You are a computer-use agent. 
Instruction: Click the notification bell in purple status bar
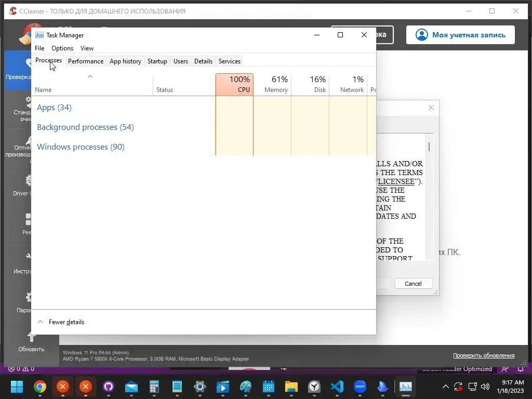[521, 369]
